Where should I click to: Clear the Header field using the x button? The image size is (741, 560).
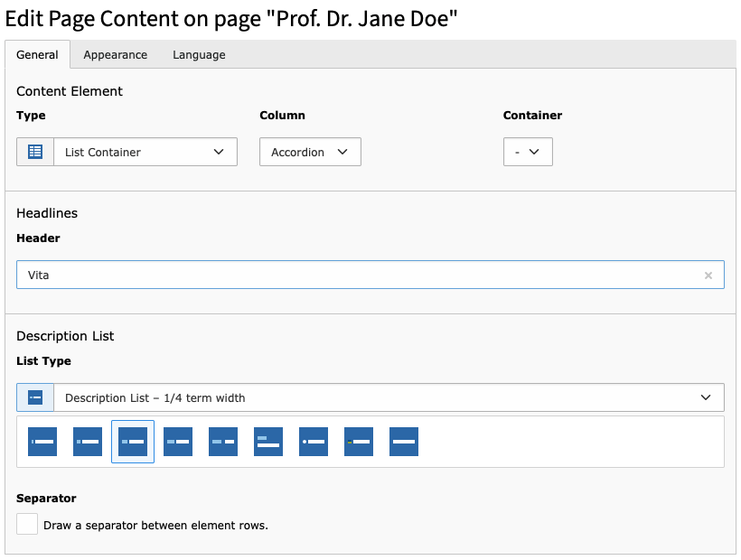[708, 275]
